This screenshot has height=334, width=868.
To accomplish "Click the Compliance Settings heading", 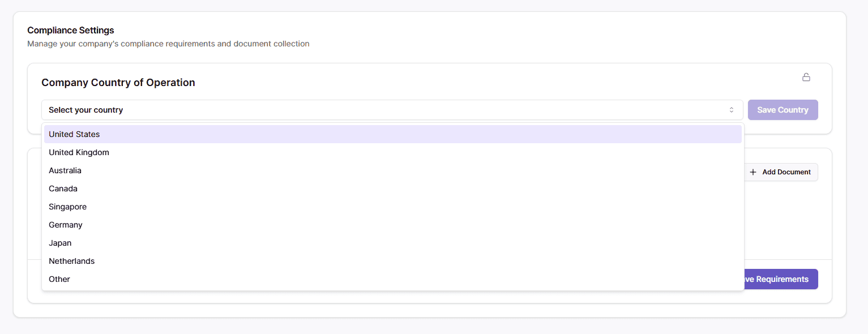I will (71, 30).
